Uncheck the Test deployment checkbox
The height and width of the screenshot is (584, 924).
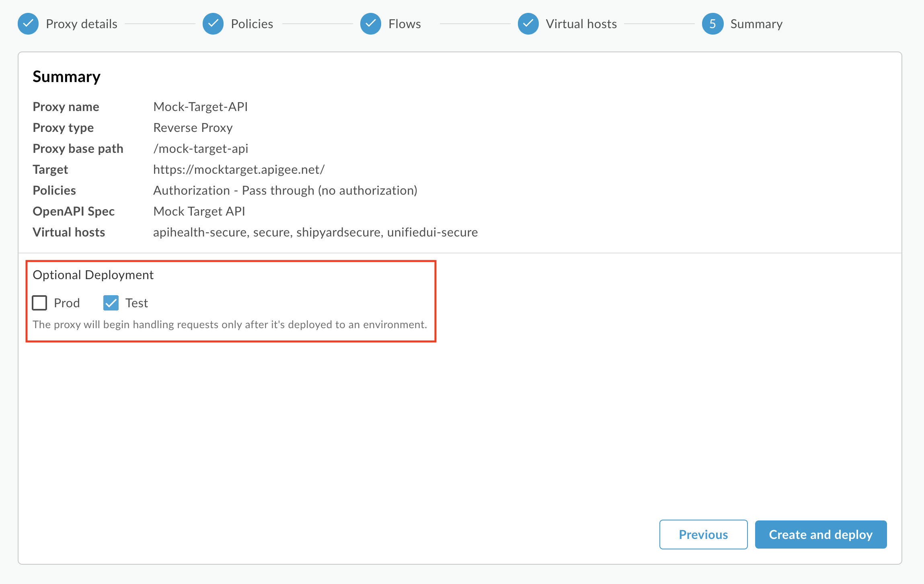[111, 303]
